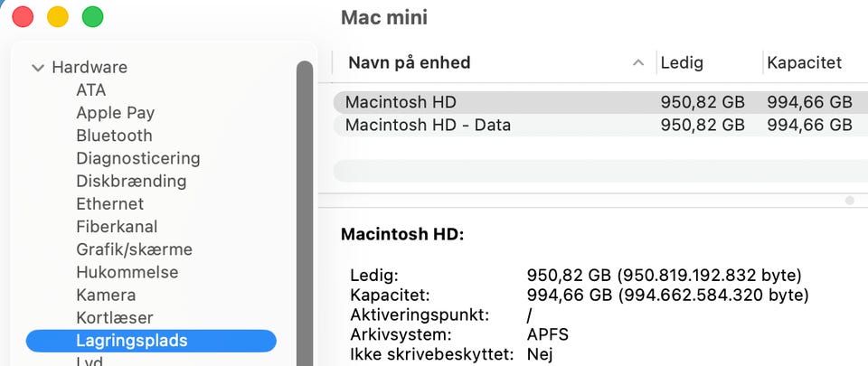
Task: Click the Ledig column header
Action: (682, 62)
